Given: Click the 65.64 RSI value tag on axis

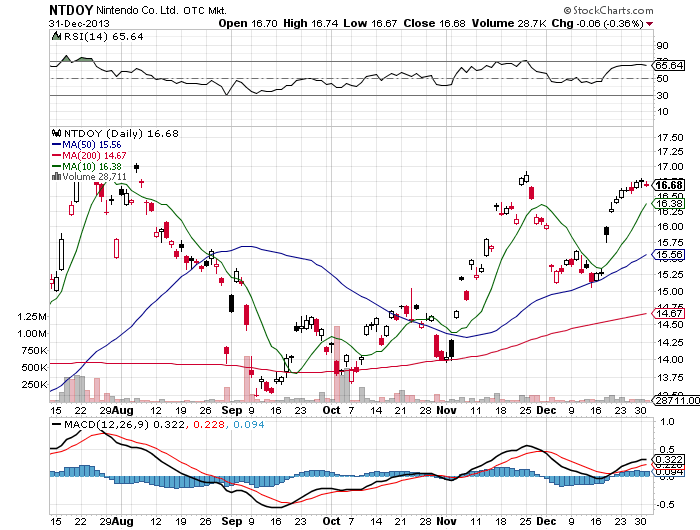Looking at the screenshot, I should [669, 66].
